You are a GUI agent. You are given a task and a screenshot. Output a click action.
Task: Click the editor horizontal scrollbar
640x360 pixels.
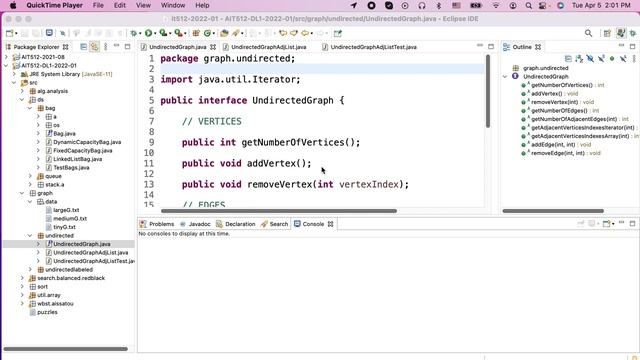279,211
